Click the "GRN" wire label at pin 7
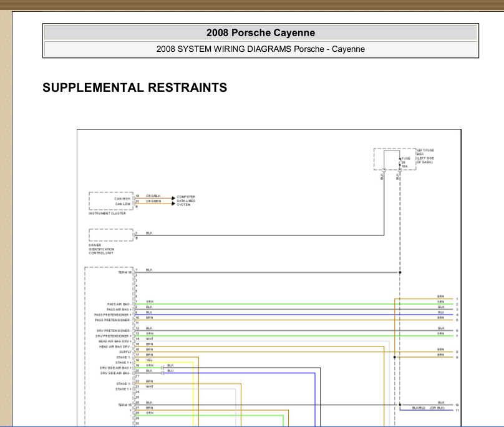504x427 pixels. (150, 302)
